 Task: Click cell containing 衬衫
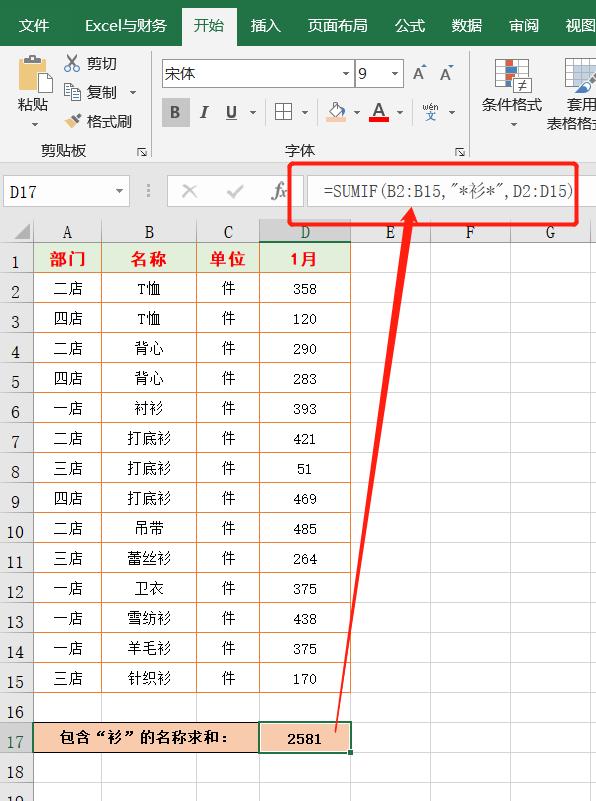click(149, 408)
